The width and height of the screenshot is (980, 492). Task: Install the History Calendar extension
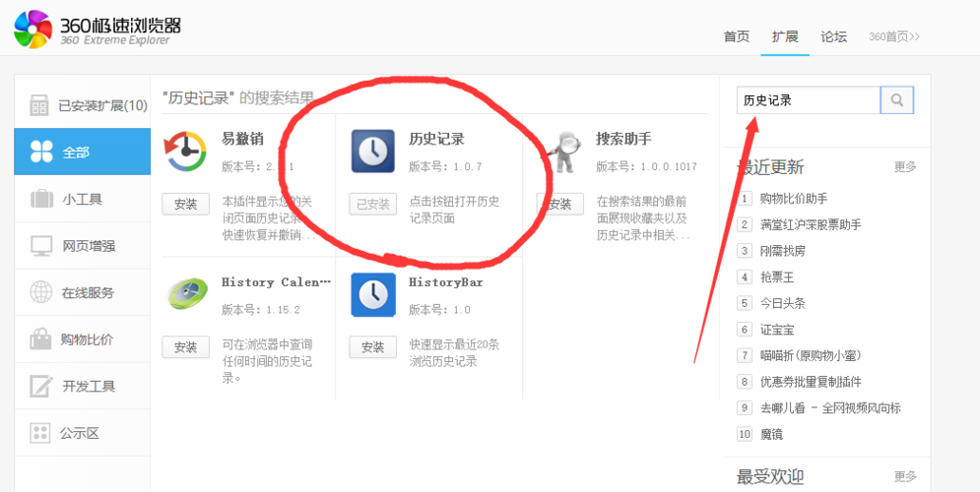coord(185,347)
